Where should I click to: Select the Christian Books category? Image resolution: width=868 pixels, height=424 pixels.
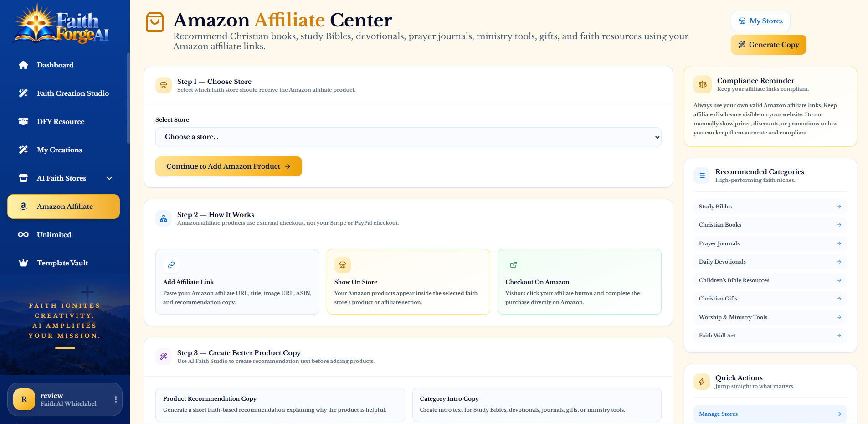[x=770, y=225]
